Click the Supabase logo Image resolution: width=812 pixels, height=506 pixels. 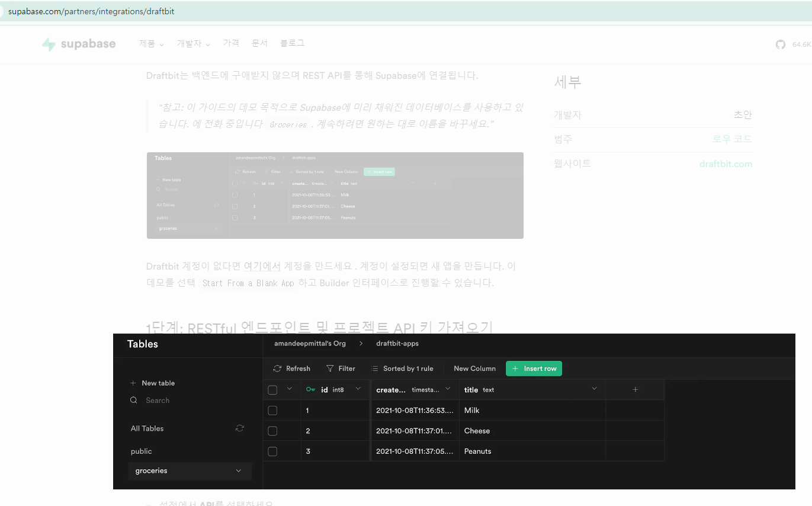click(79, 44)
